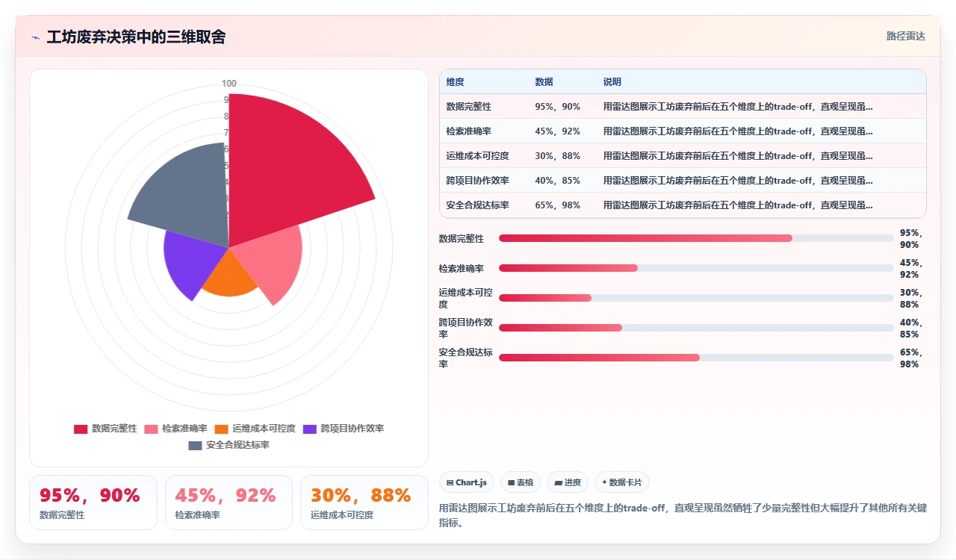Click the title 工坊废弃决策中的三维取舍
Screen dimensions: 956x560
136,37
